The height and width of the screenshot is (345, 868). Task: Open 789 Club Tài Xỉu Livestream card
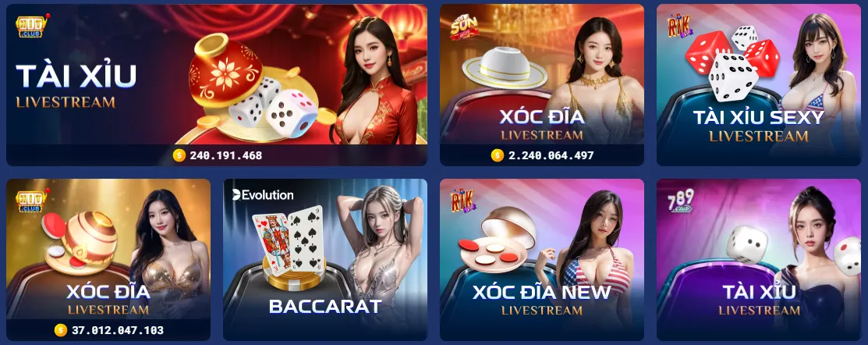[758, 259]
